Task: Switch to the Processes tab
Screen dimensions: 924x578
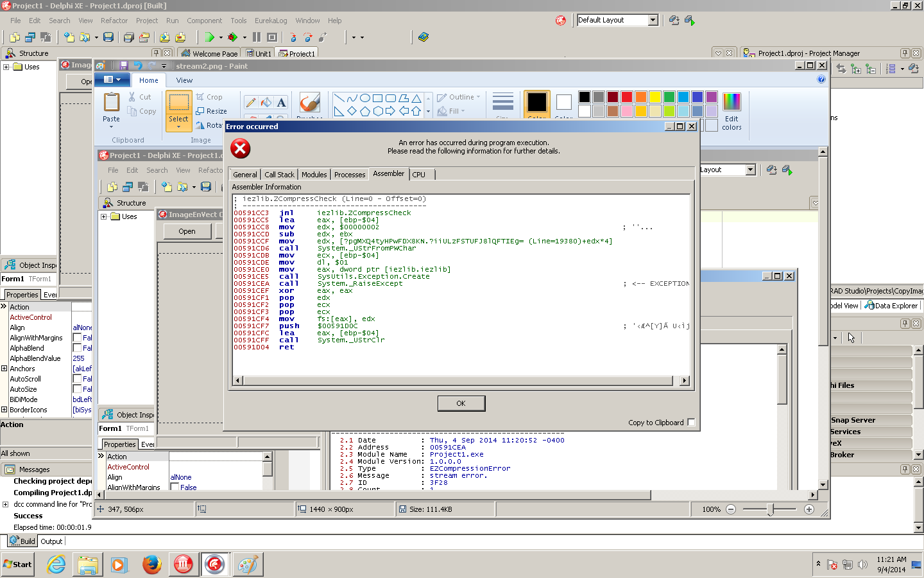Action: (x=350, y=175)
